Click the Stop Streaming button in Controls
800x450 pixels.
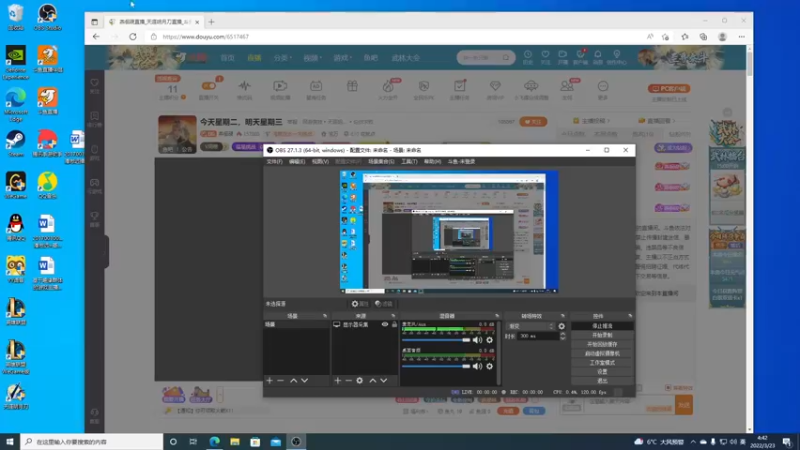coord(602,326)
